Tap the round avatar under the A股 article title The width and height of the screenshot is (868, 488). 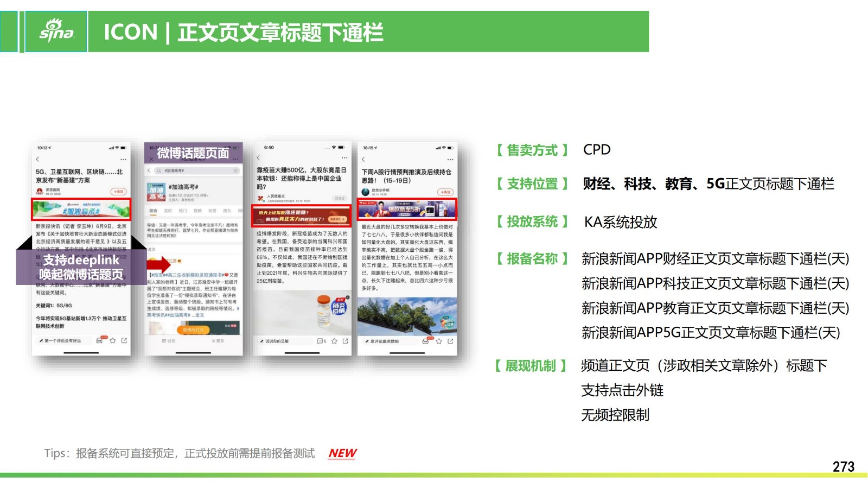point(366,192)
